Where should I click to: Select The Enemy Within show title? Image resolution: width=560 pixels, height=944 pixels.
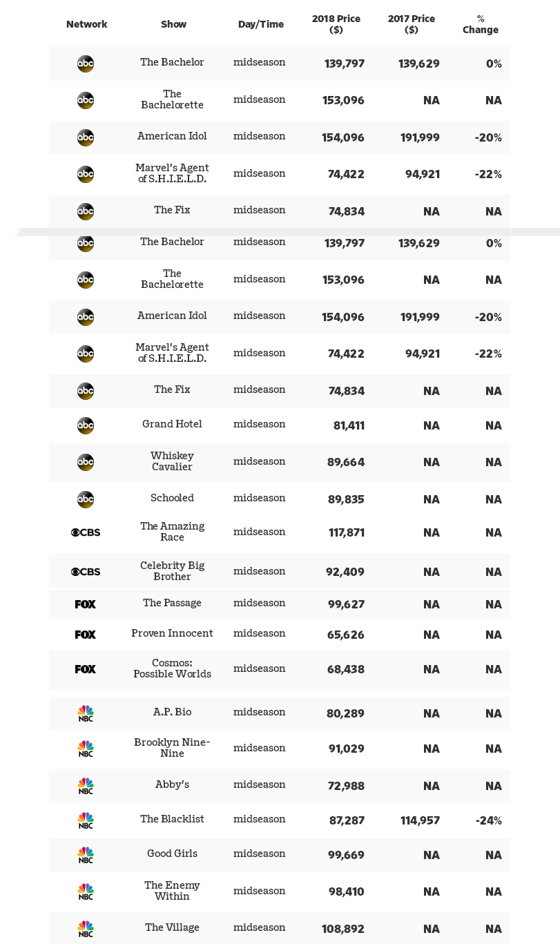172,891
